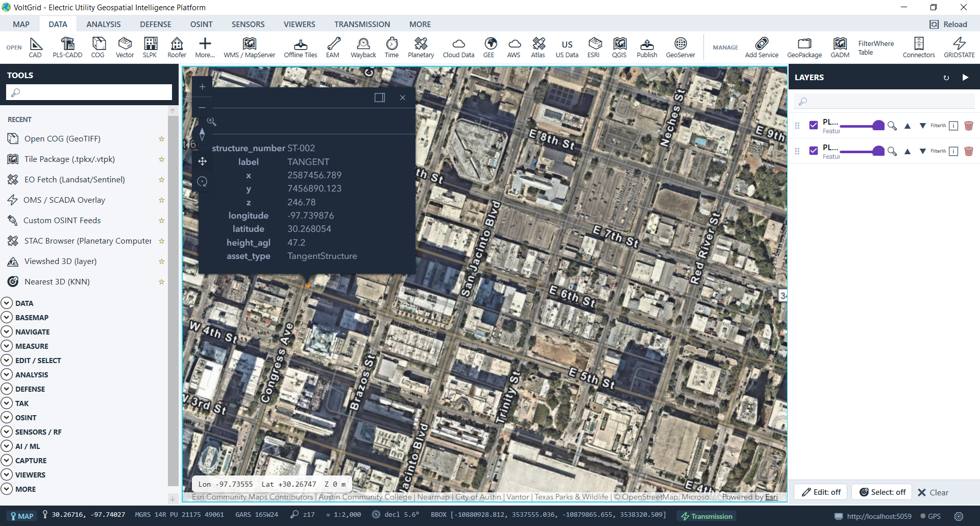Open the GeoPackage manager
Image resolution: width=980 pixels, height=526 pixels.
coord(805,47)
